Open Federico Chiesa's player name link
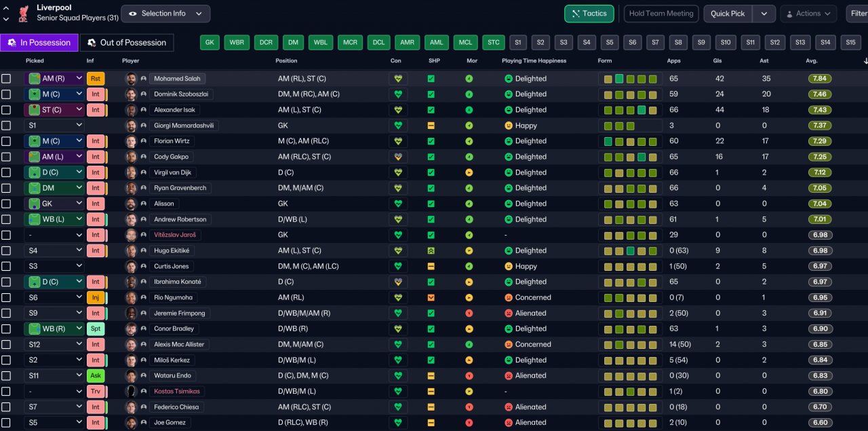Image resolution: width=868 pixels, height=431 pixels. [x=176, y=407]
